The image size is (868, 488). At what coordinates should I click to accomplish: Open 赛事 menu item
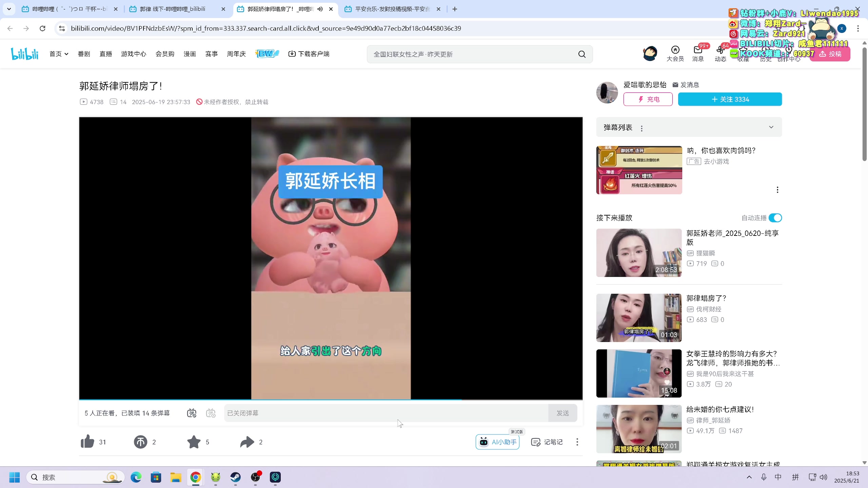coord(212,54)
